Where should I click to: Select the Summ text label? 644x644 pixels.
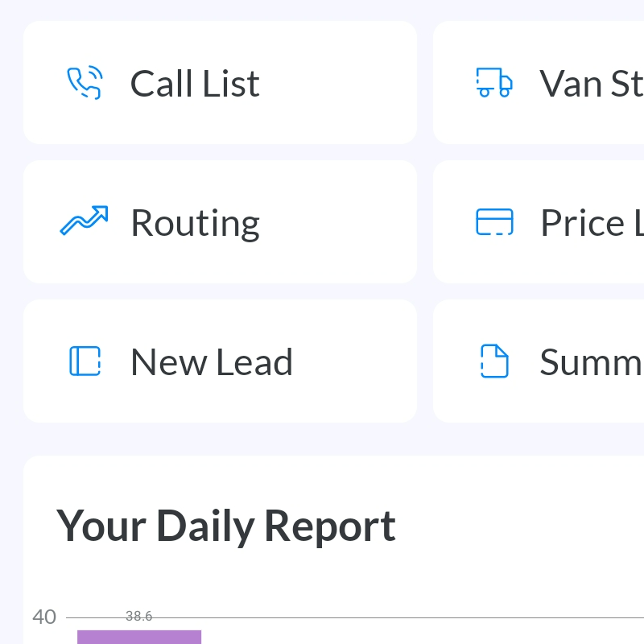tap(592, 361)
